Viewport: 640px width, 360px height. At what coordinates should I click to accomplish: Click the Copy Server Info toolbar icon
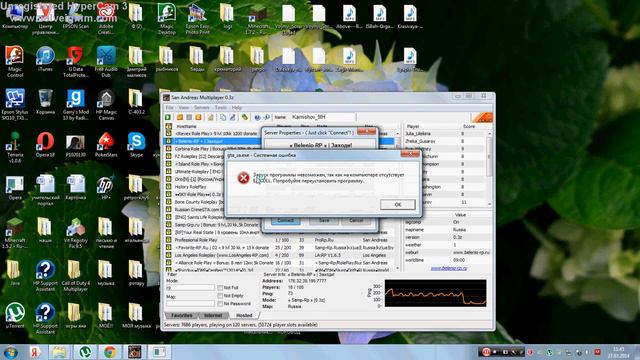pyautogui.click(x=223, y=118)
